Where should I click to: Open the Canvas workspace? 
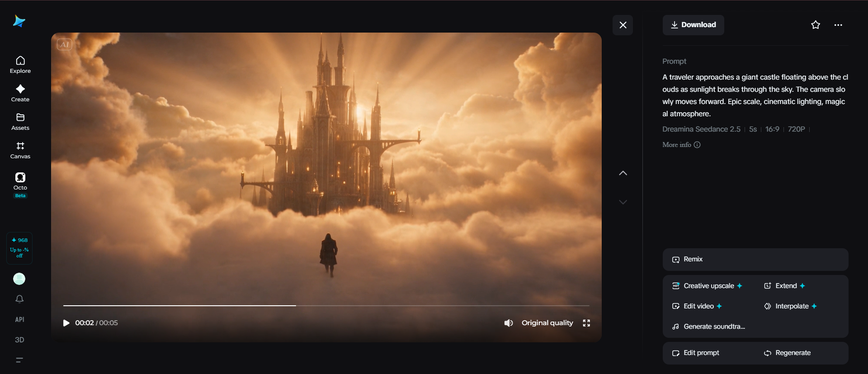(x=20, y=150)
